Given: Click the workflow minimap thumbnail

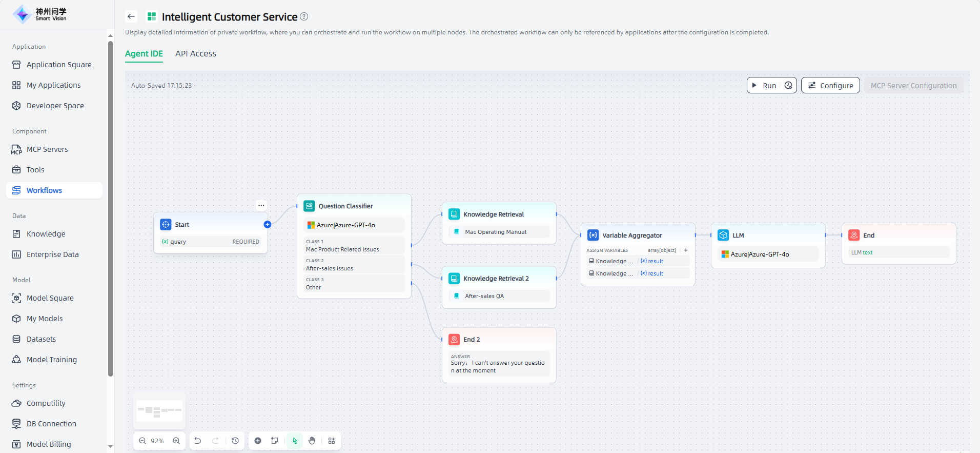Looking at the screenshot, I should [159, 410].
